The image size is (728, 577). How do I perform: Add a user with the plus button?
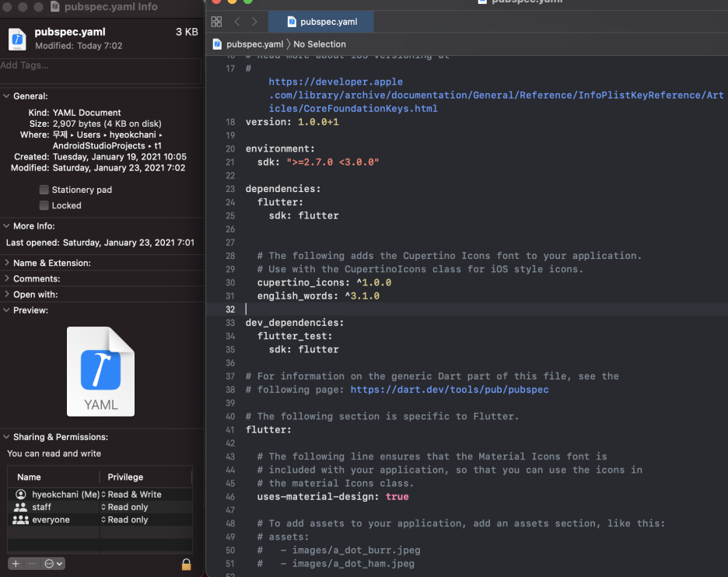[16, 564]
